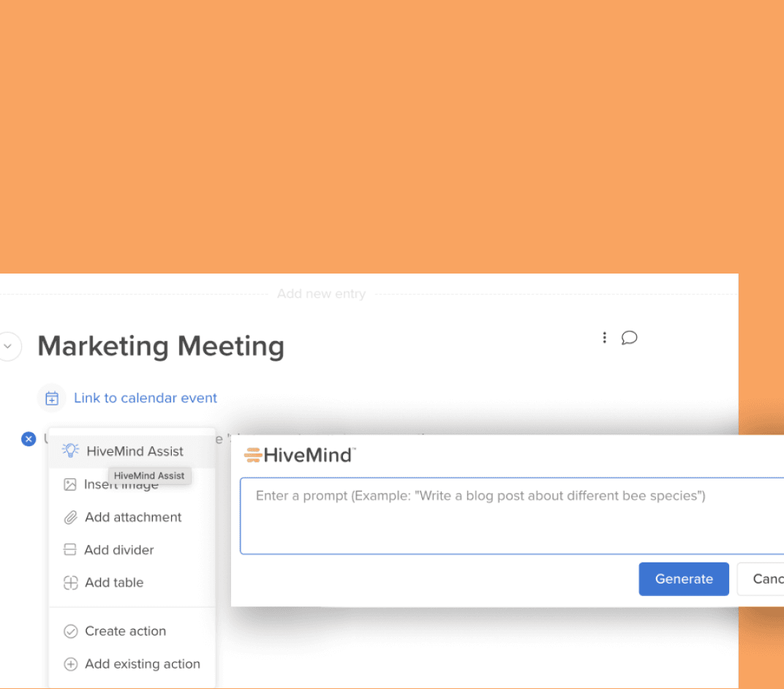Close the insert menu with blue X
Image resolution: width=784 pixels, height=689 pixels.
pos(29,439)
